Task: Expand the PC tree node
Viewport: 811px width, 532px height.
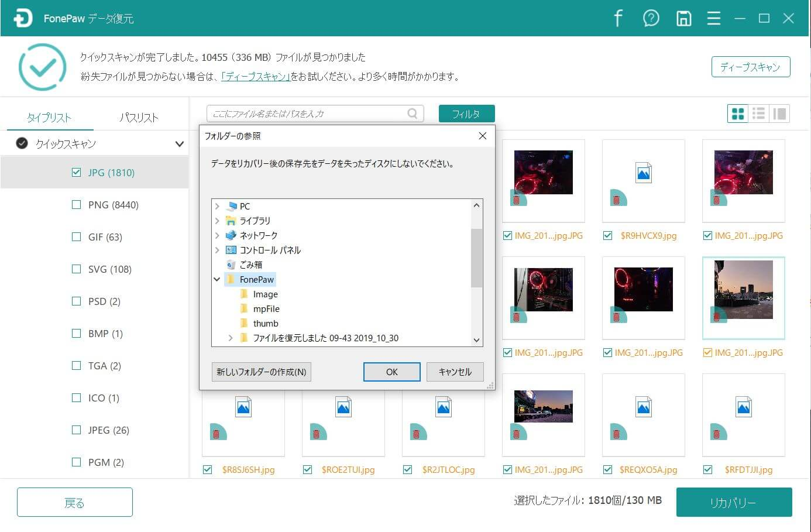Action: [x=217, y=206]
